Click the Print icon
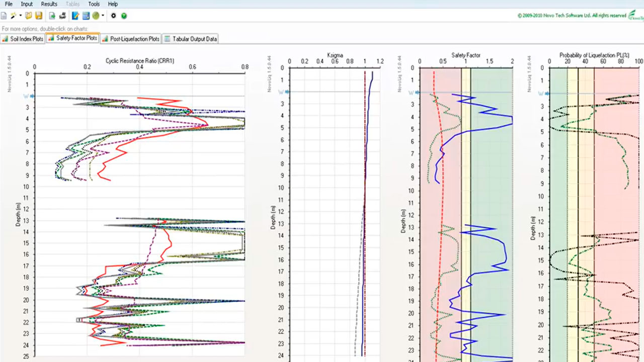This screenshot has width=644, height=362. 62,16
